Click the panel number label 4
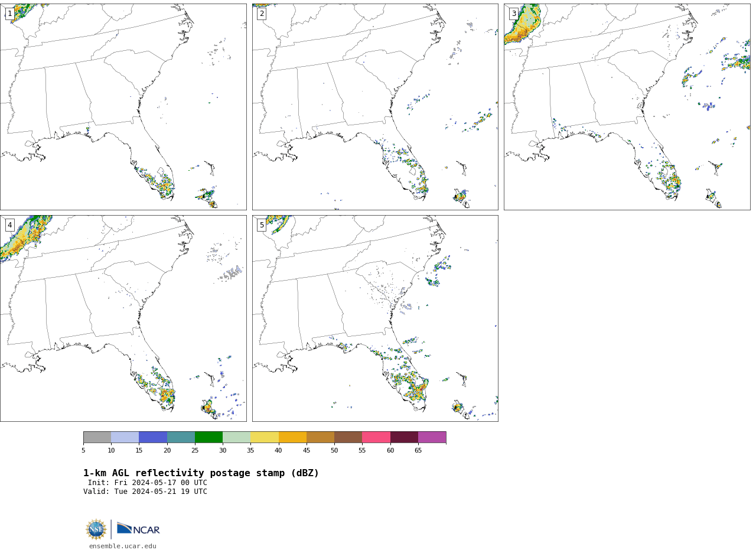Screen dimensions: 756x553 pyautogui.click(x=10, y=225)
